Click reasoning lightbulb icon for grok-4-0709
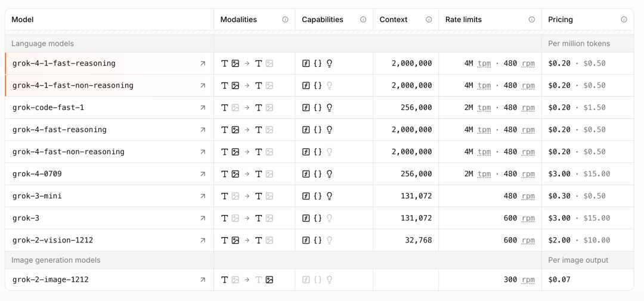The image size is (644, 301). (329, 174)
